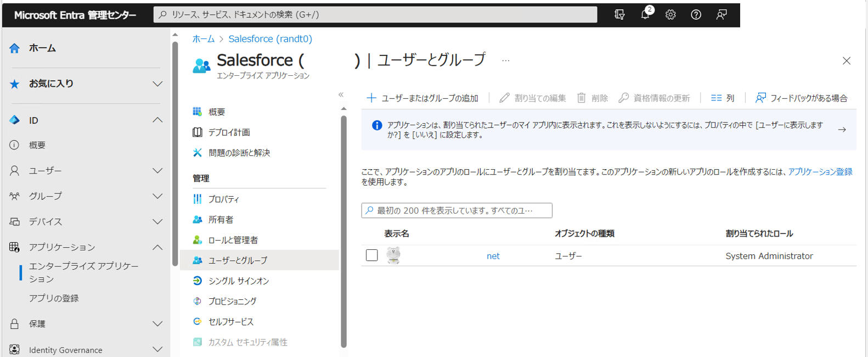Viewport: 868px width, 357px height.
Task: Collapse the アプリケーション section chevron
Action: 157,247
